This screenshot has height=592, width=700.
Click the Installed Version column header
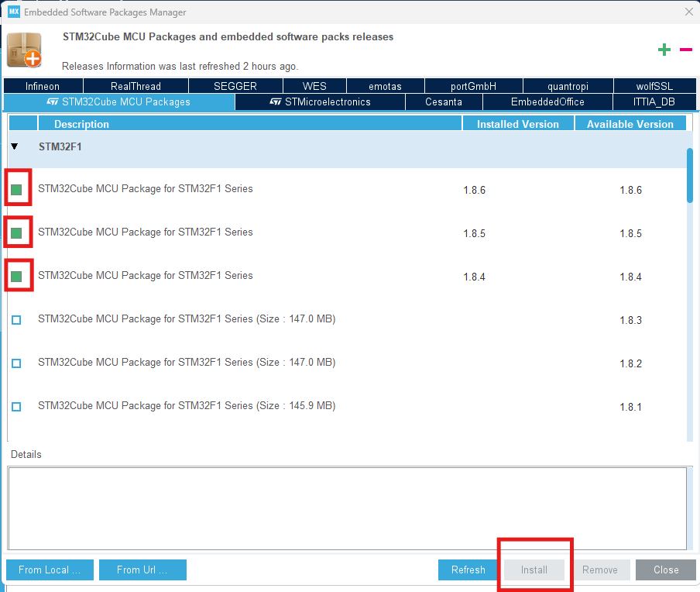tap(518, 124)
